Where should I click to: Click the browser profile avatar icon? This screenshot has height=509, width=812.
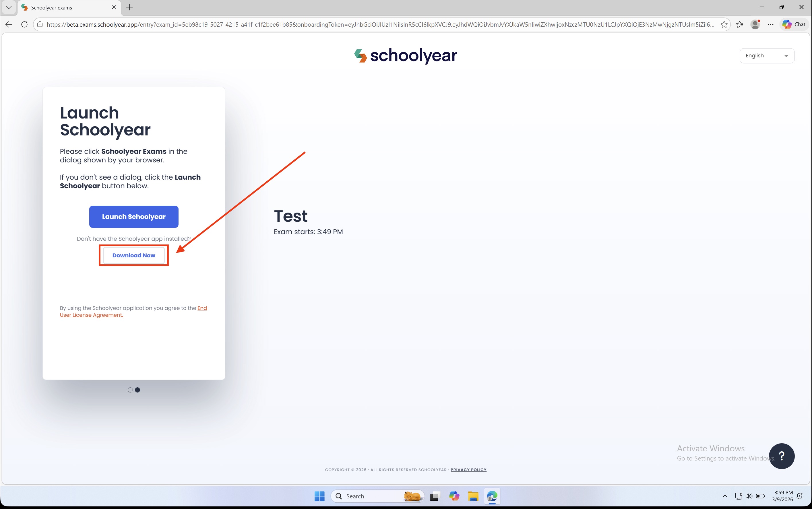point(755,25)
